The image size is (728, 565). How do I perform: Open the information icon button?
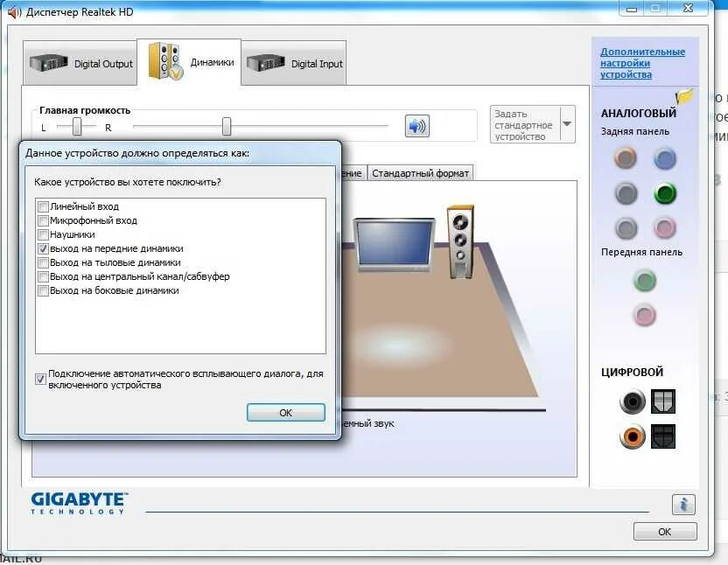pos(683,504)
